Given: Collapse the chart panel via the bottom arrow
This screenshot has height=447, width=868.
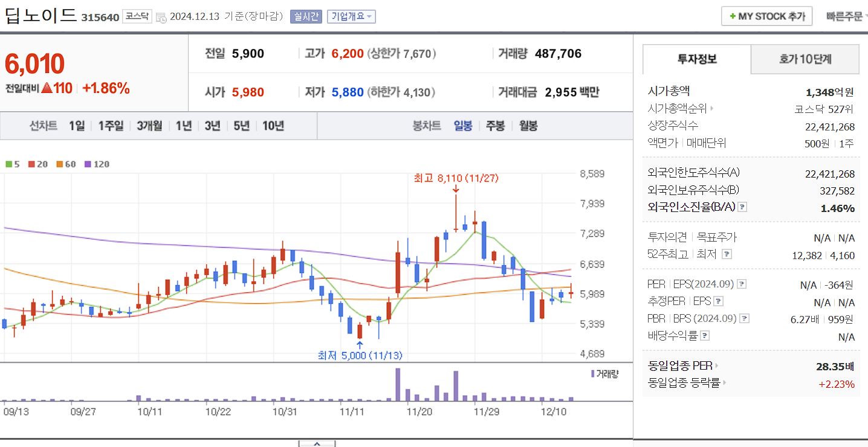Looking at the screenshot, I should [316, 443].
